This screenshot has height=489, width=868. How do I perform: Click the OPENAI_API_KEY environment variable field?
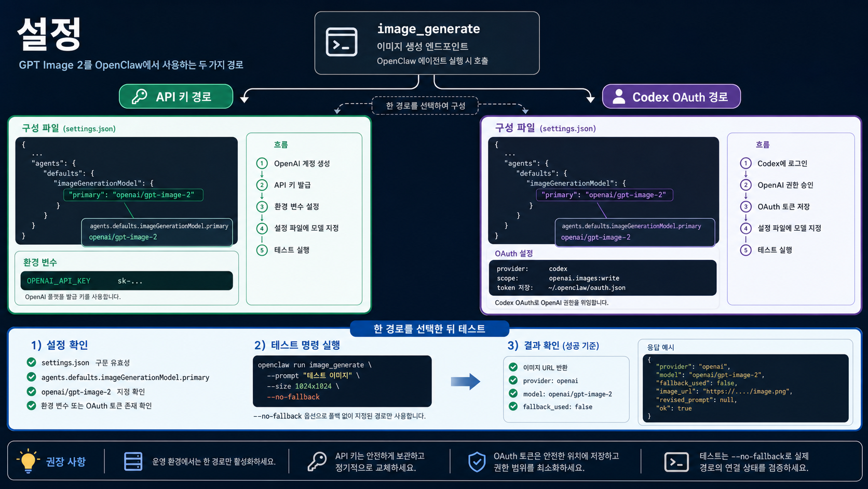pos(127,281)
